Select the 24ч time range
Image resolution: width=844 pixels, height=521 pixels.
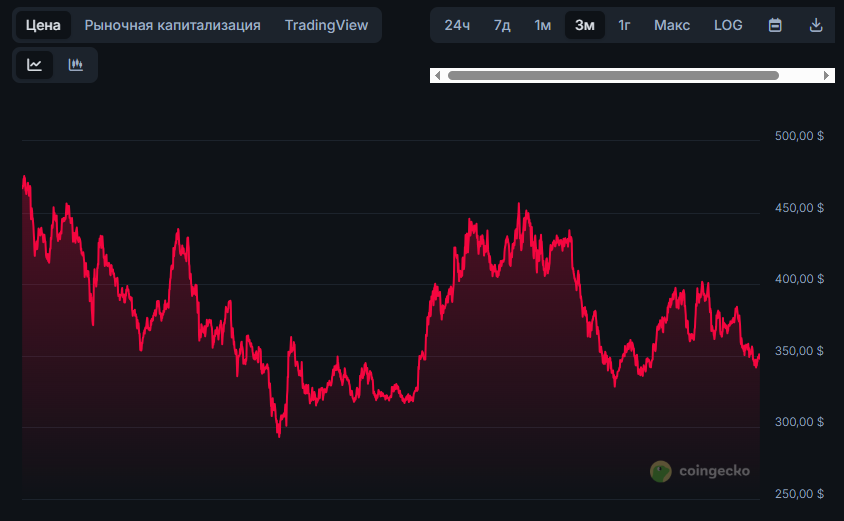coord(457,25)
